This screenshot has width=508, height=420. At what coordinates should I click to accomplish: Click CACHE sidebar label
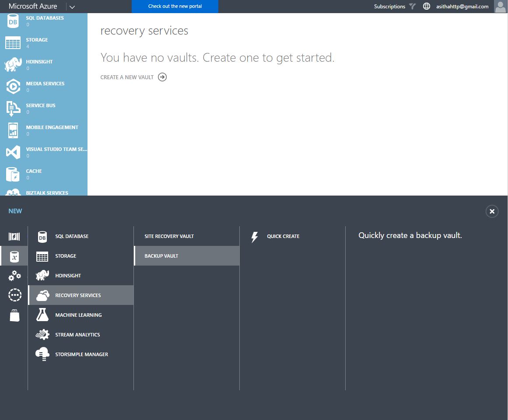coord(34,171)
